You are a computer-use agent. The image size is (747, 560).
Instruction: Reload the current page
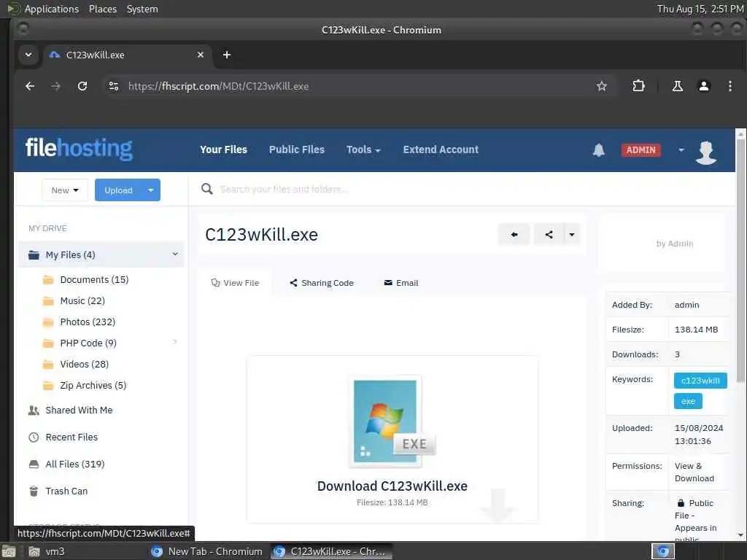coord(82,86)
